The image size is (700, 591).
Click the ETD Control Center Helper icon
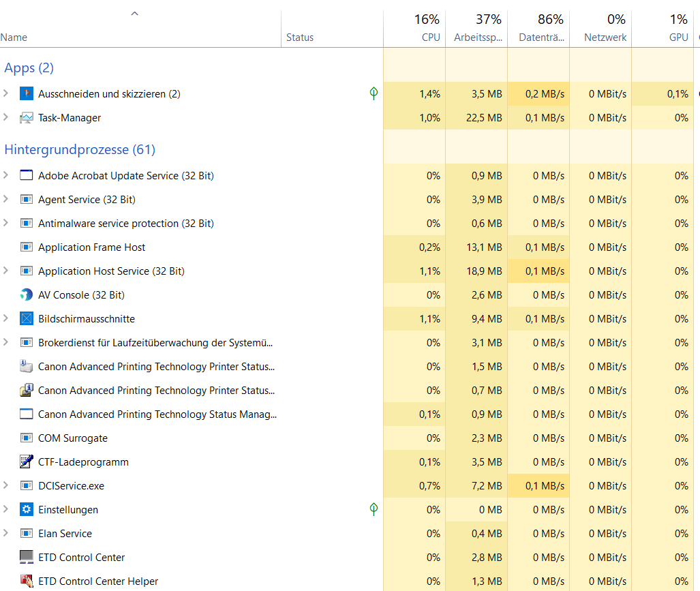[x=27, y=581]
